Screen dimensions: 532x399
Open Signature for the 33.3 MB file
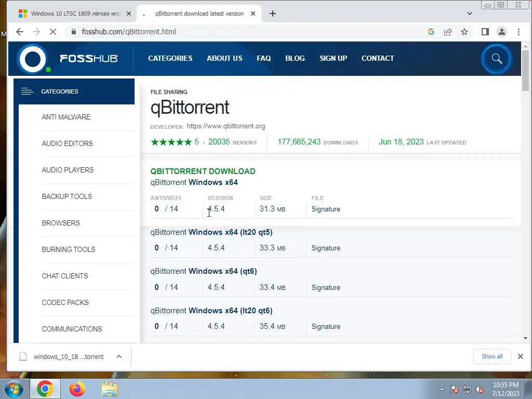pyautogui.click(x=326, y=248)
